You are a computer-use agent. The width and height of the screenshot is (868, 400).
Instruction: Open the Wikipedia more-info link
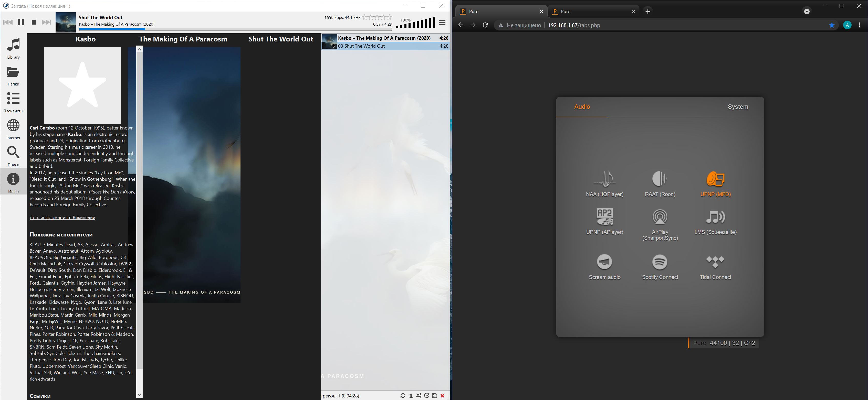click(62, 218)
